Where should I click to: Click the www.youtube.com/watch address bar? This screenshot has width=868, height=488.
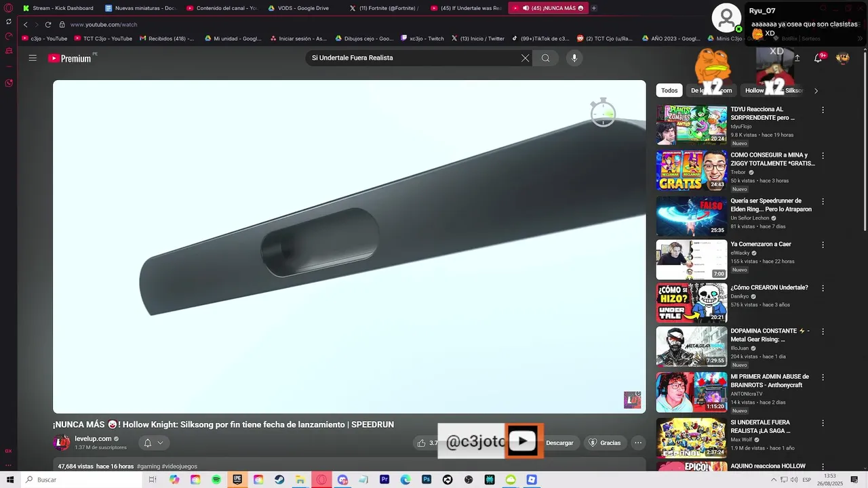pyautogui.click(x=104, y=24)
